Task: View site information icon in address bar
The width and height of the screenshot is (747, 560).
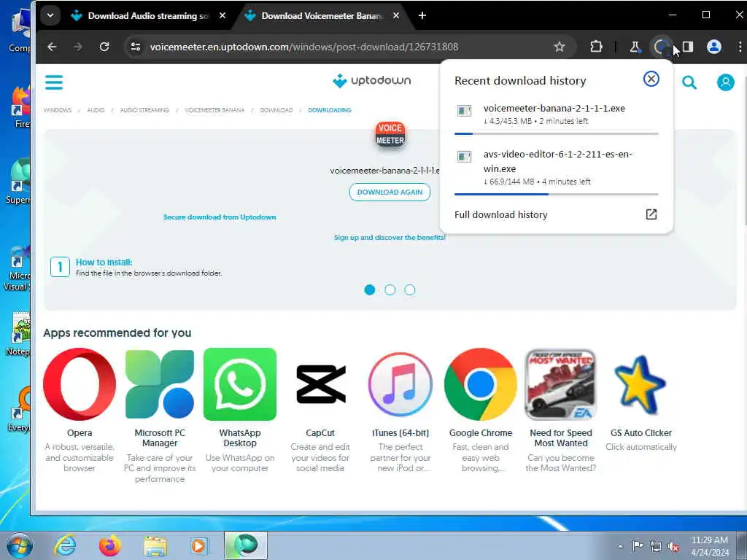Action: [x=136, y=47]
